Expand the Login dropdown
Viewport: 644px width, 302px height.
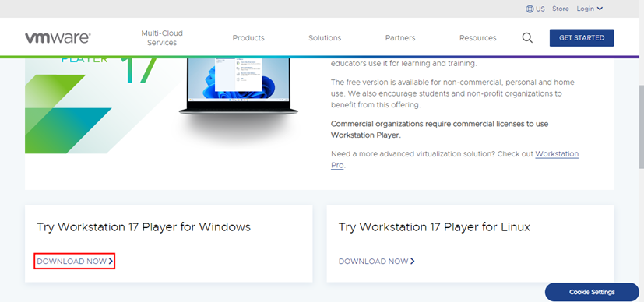point(589,9)
